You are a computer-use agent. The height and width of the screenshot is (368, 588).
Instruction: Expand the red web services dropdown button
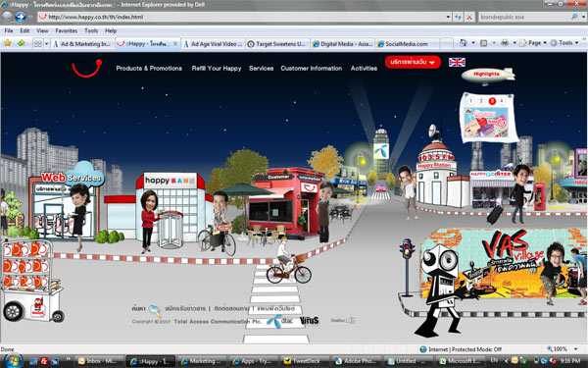pos(413,63)
